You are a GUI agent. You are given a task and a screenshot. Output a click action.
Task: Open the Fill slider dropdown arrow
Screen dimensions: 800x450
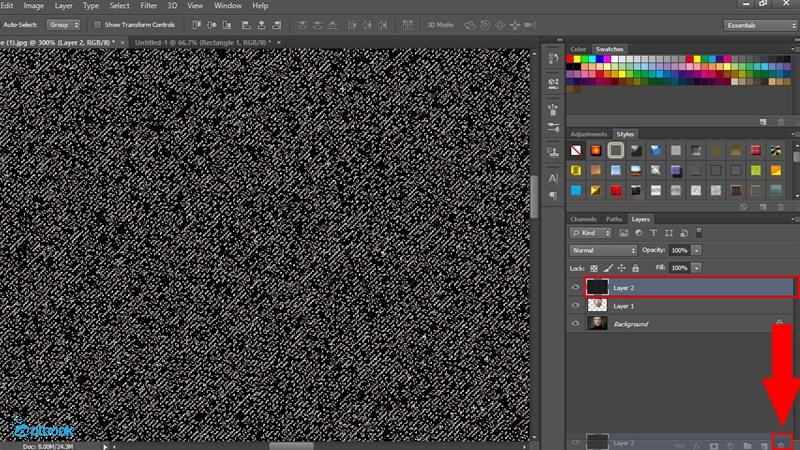(696, 267)
